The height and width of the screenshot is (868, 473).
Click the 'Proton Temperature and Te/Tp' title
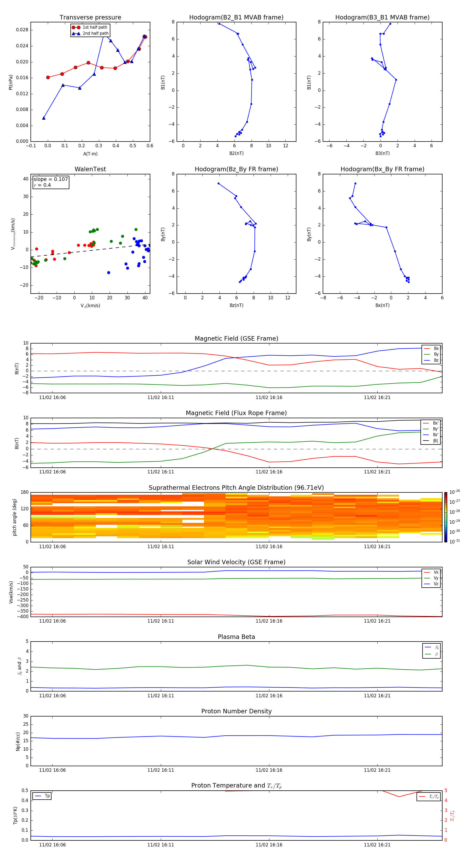[236, 786]
